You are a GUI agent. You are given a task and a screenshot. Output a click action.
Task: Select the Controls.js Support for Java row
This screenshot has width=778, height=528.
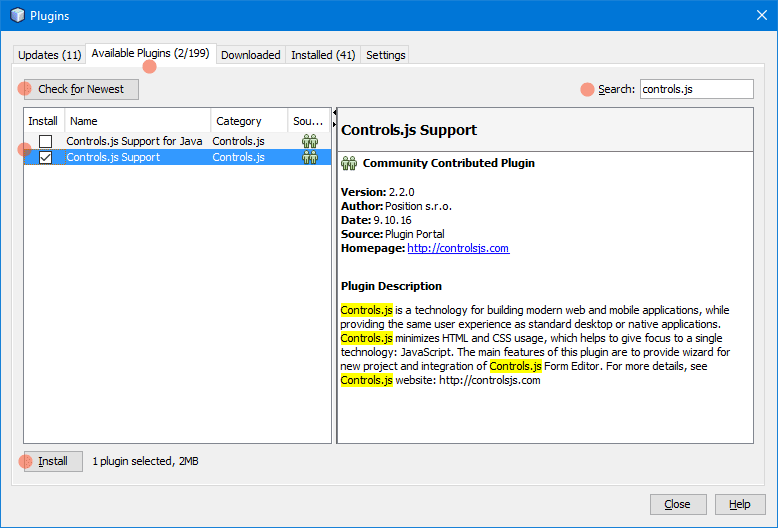177,141
